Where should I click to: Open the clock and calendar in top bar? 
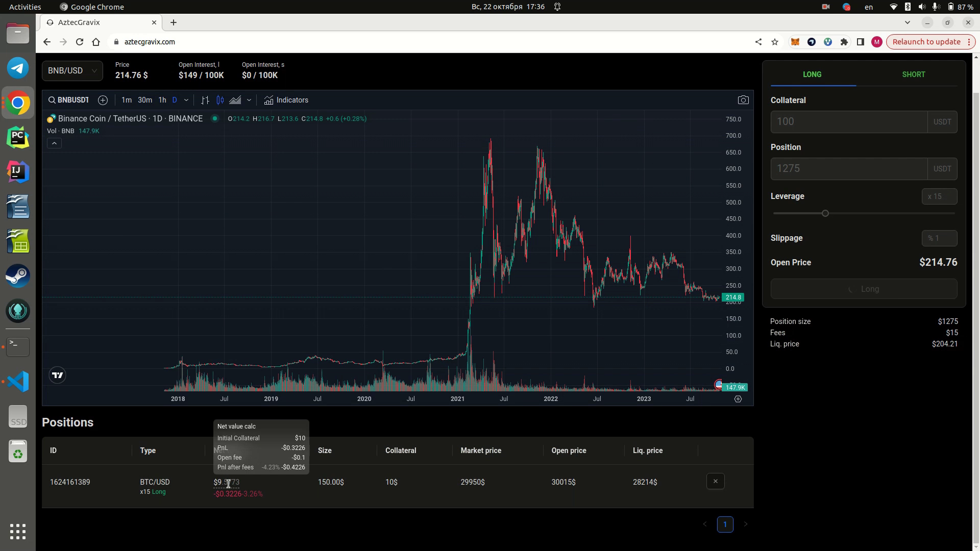(508, 7)
